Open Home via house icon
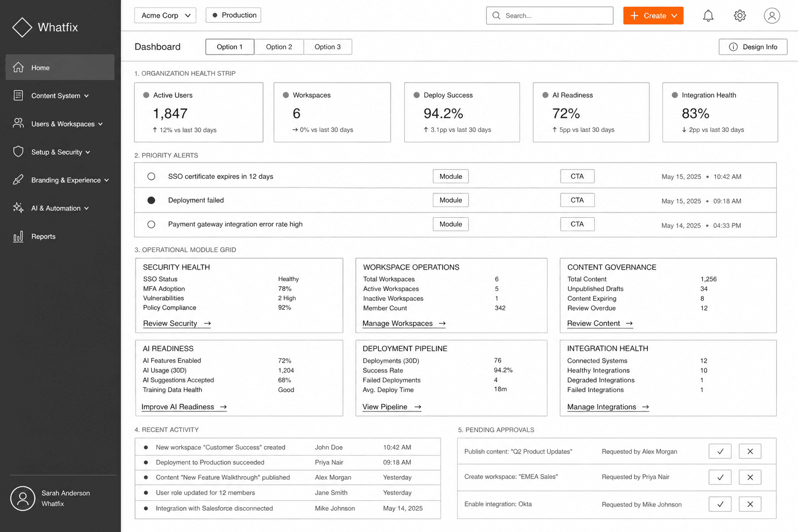The width and height of the screenshot is (798, 532). pos(18,67)
